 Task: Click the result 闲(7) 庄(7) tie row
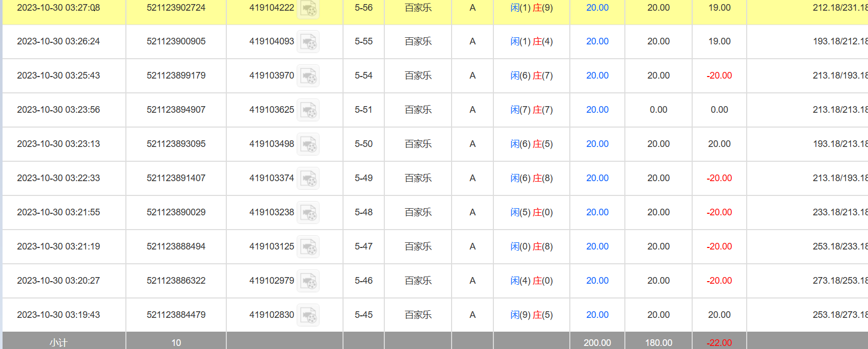(531, 110)
